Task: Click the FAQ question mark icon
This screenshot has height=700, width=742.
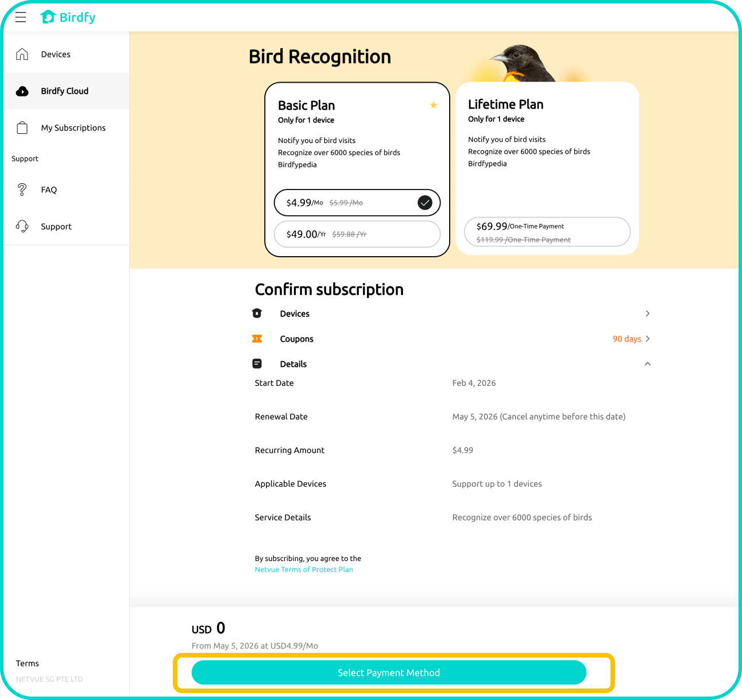Action: coord(22,189)
